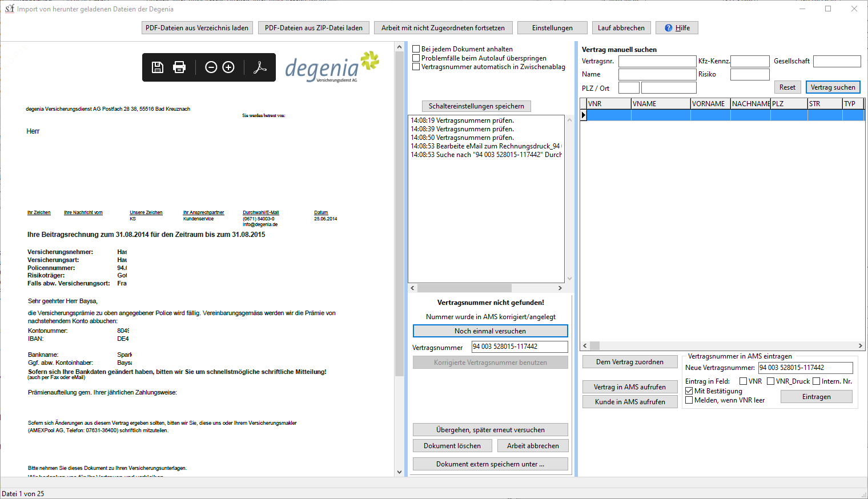Click 'Dokument löschen' button

(452, 446)
